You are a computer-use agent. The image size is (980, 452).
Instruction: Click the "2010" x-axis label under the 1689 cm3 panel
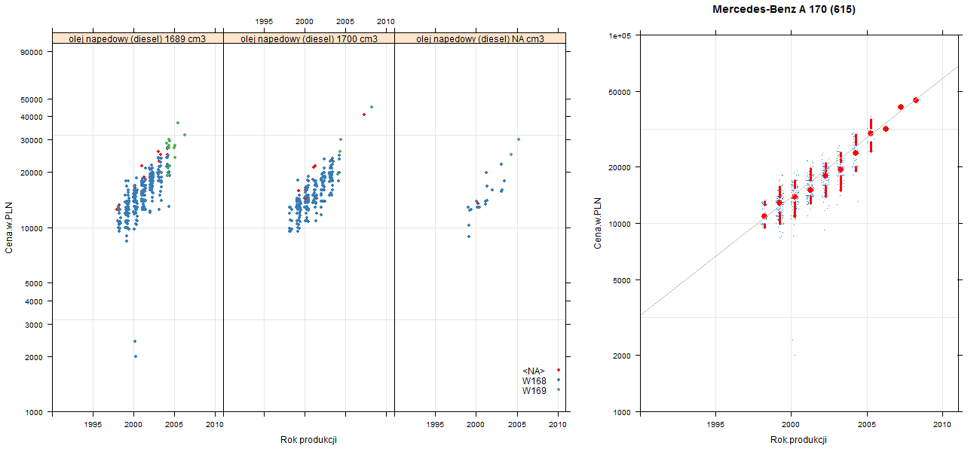pyautogui.click(x=215, y=426)
